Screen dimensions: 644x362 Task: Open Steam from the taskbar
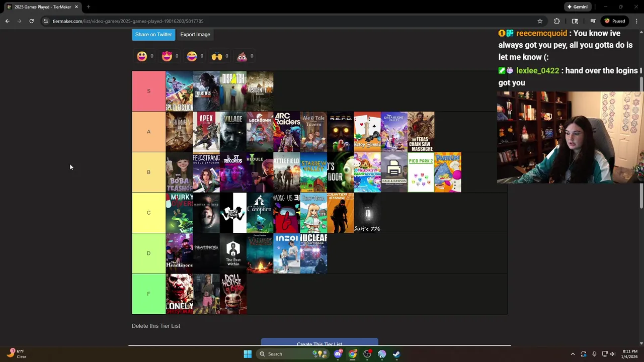click(x=396, y=354)
